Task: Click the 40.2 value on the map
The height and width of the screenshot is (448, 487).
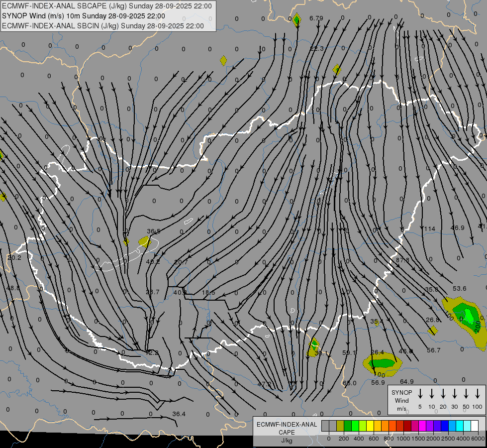Action: click(153, 262)
